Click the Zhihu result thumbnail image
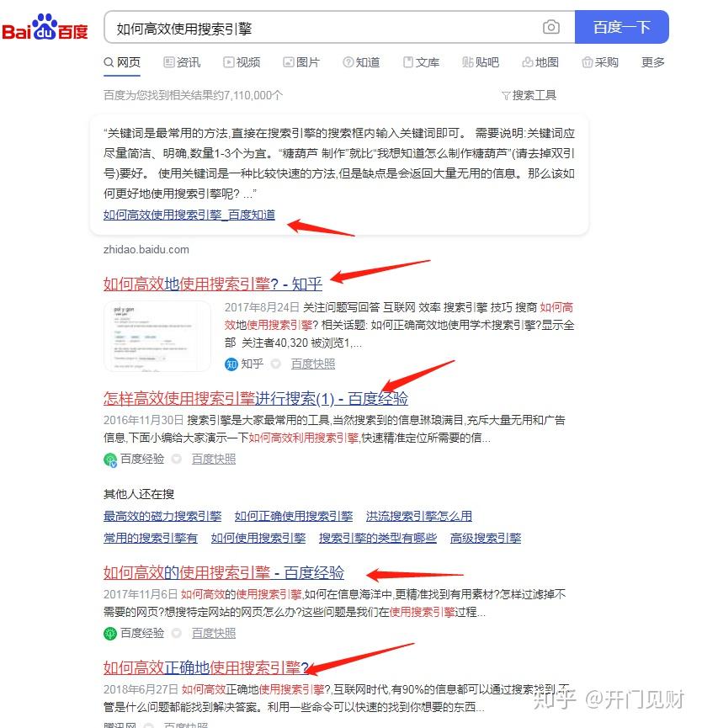 coord(157,336)
